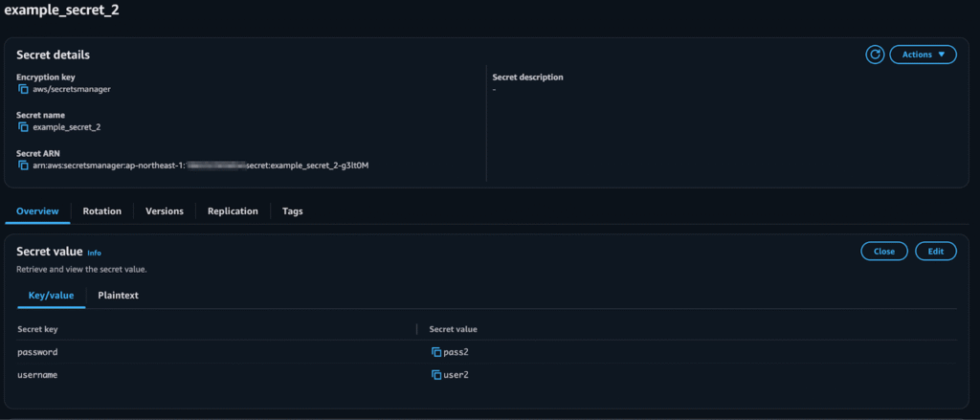
Task: Switch to the Plaintext view
Action: (118, 296)
